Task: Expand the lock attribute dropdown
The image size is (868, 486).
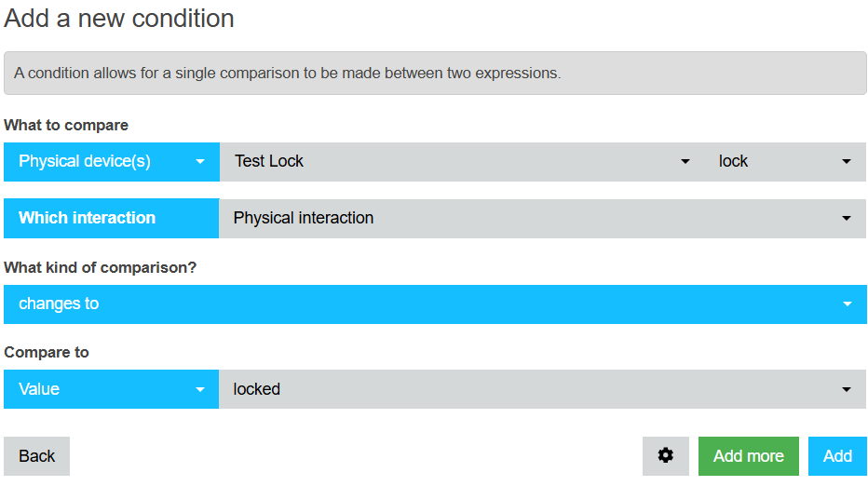Action: coord(785,162)
